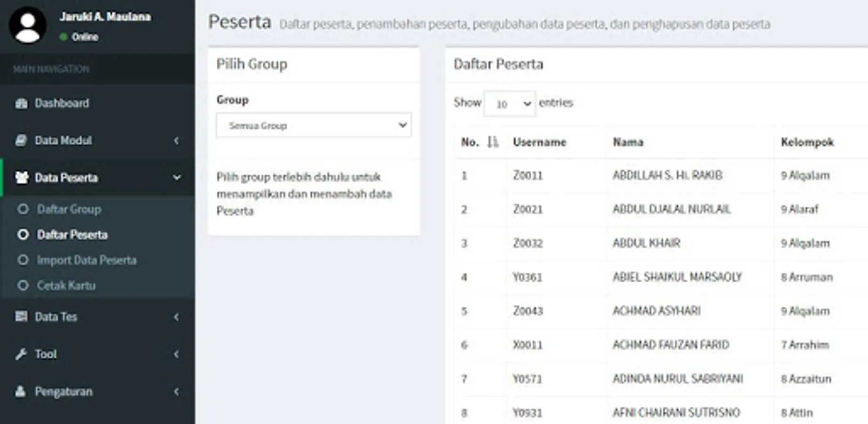The width and height of the screenshot is (868, 424).
Task: Select the Cetak Kartu circle bullet
Action: pyautogui.click(x=23, y=285)
